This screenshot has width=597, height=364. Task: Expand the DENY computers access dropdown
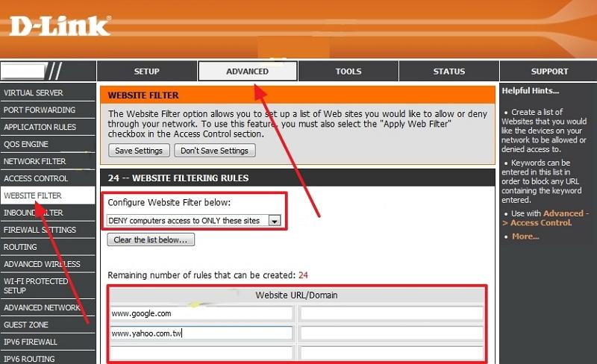(x=275, y=221)
